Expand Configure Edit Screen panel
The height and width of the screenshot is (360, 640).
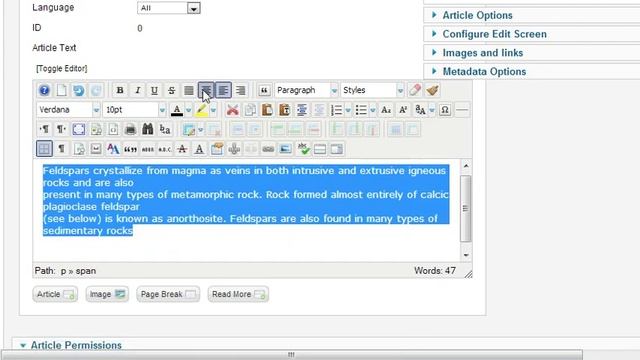(494, 34)
